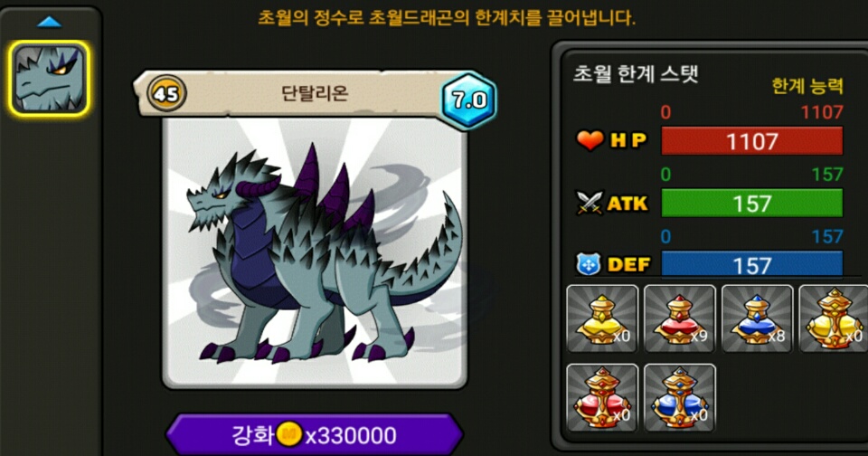Select the 단탈리온 dragon thumbnail in sidebar
This screenshot has height=456, width=868.
49,78
